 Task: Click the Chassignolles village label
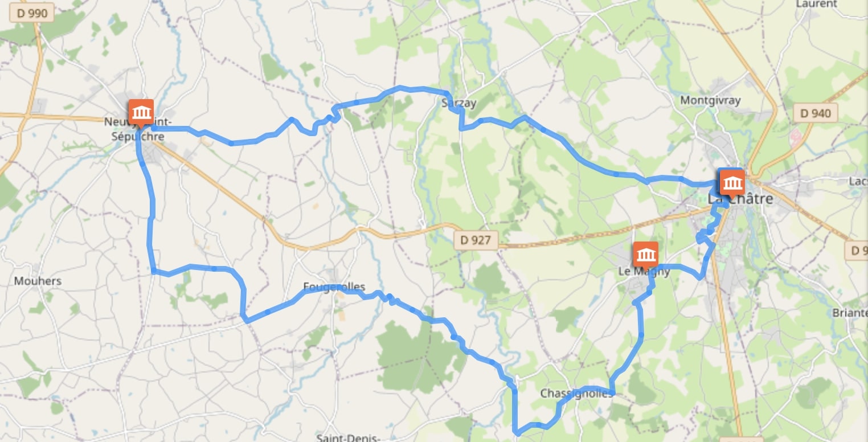(x=577, y=394)
